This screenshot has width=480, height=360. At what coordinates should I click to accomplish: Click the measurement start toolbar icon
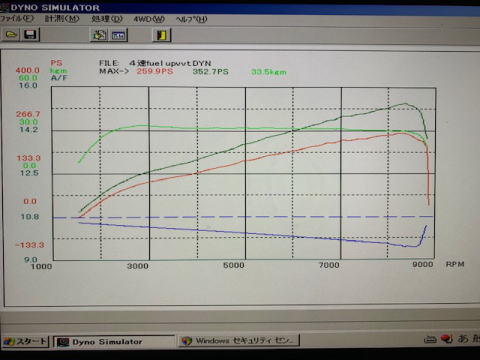(x=99, y=35)
